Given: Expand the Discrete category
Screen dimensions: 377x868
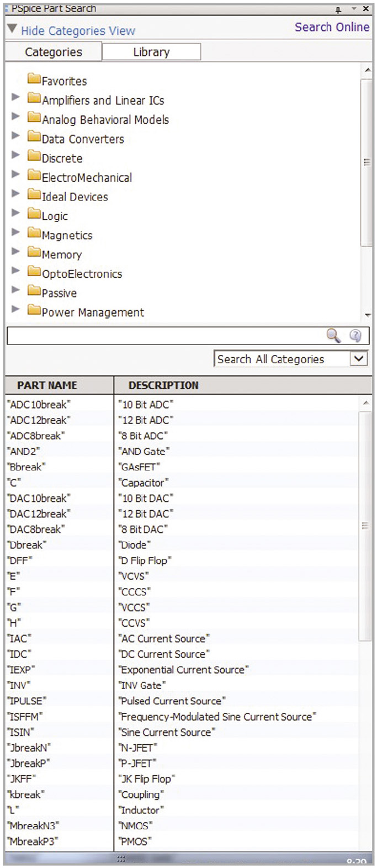Looking at the screenshot, I should click(x=15, y=155).
